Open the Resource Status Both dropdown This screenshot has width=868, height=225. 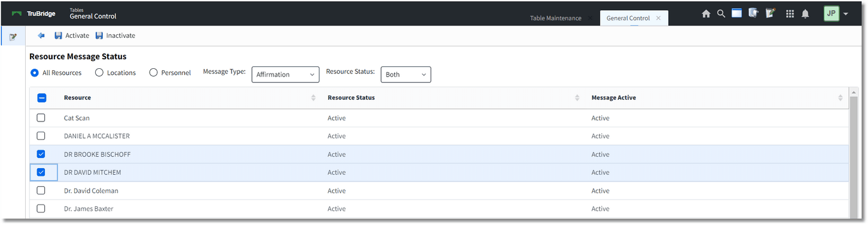(x=406, y=74)
